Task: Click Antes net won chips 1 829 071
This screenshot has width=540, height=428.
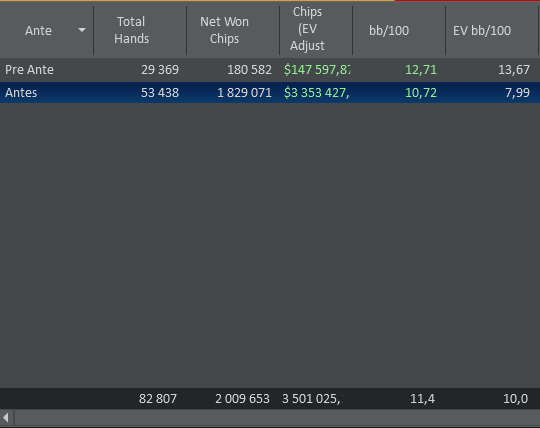Action: click(244, 93)
